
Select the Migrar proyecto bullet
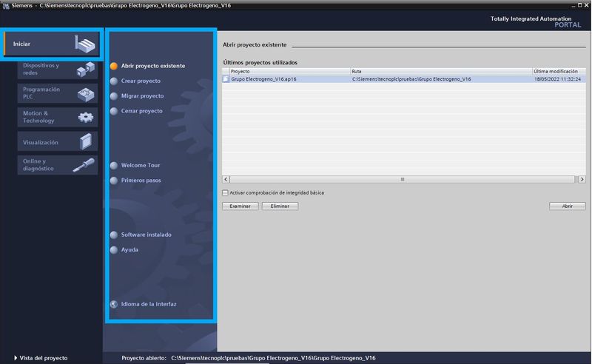[114, 96]
